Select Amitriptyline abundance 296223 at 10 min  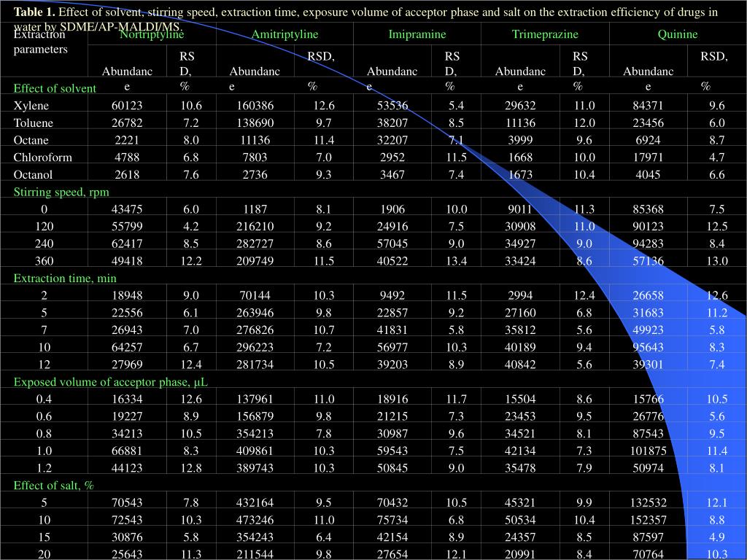coord(255,347)
